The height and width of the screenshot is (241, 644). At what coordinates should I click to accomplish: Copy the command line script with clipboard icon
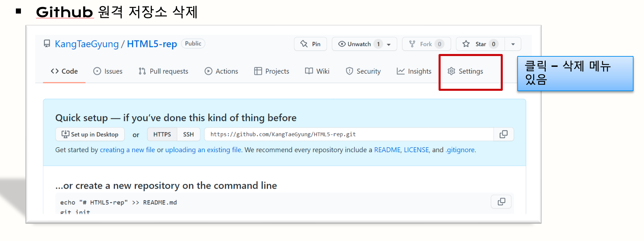tap(501, 202)
